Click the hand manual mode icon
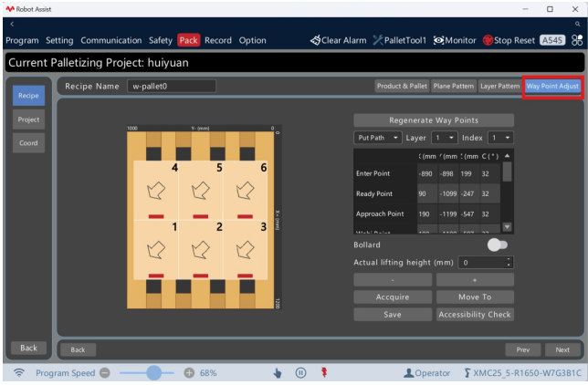This screenshot has width=588, height=385. pos(278,372)
